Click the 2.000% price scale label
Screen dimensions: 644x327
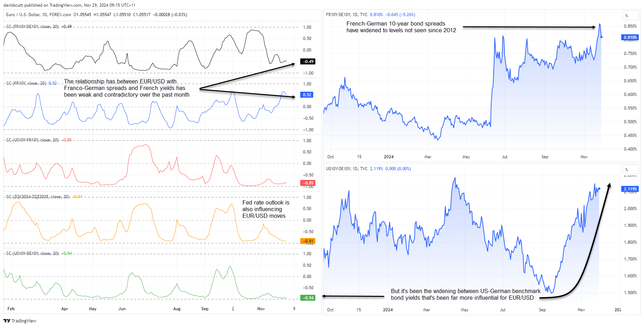tap(630, 209)
